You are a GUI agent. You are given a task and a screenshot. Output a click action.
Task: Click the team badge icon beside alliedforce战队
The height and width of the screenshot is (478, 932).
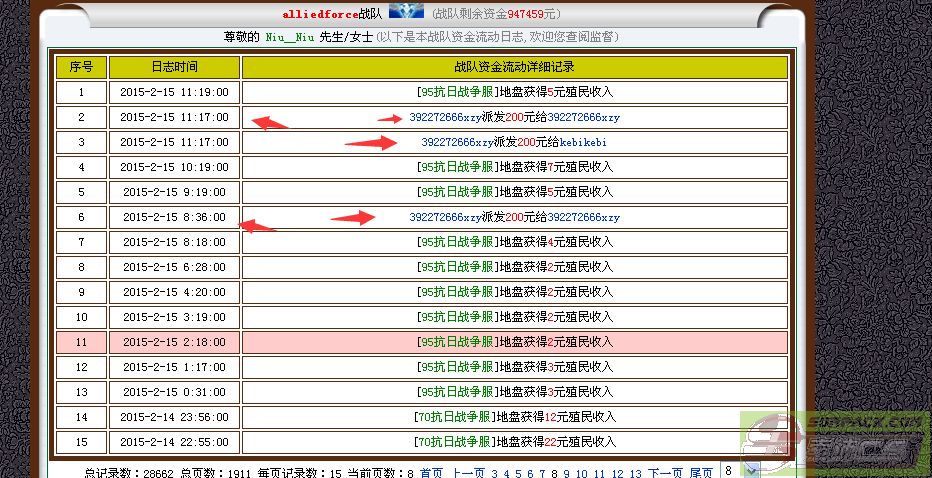(405, 12)
